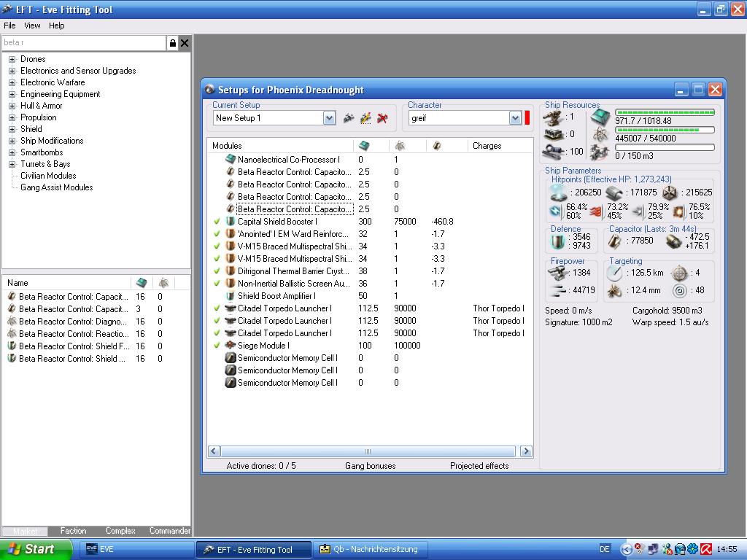This screenshot has width=747, height=560.
Task: Click the Ditrigonal Thermal Barrier icon
Action: [231, 271]
